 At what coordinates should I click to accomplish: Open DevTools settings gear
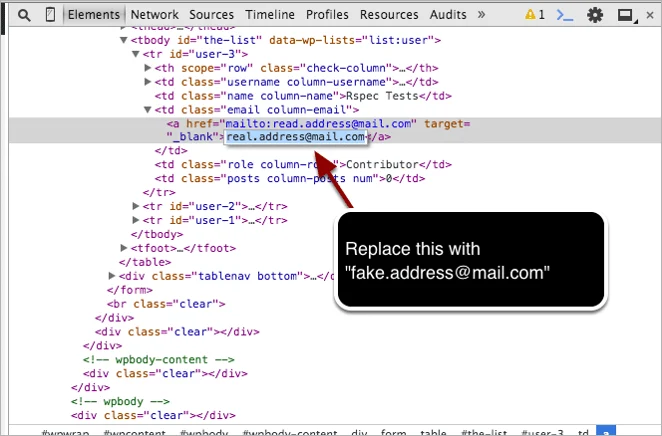pos(595,15)
